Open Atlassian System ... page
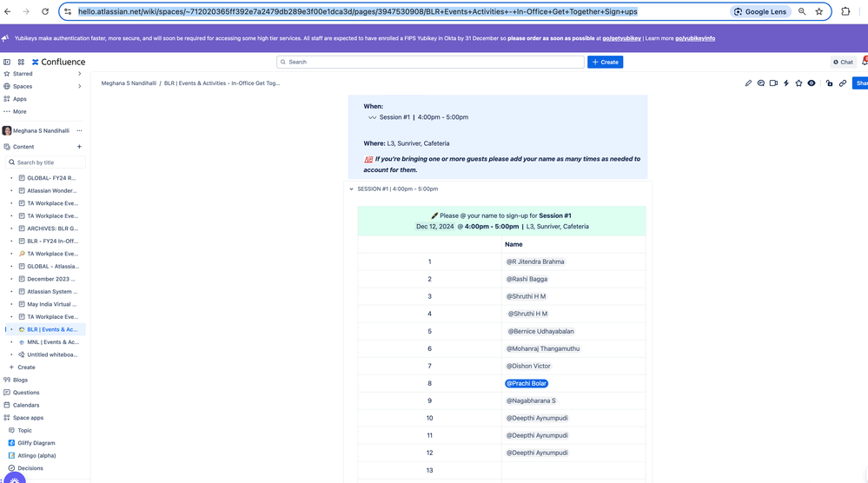Image resolution: width=868 pixels, height=483 pixels. [x=53, y=292]
